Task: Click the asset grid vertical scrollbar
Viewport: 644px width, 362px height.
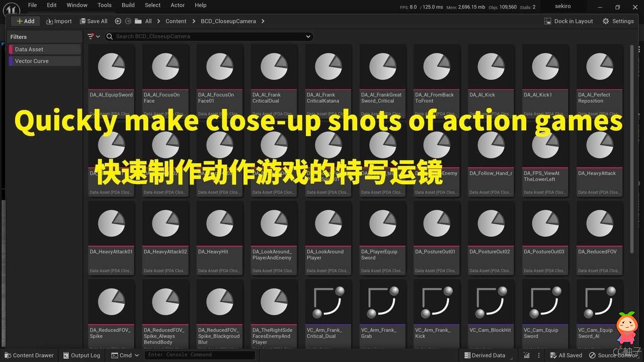Action: pyautogui.click(x=632, y=148)
